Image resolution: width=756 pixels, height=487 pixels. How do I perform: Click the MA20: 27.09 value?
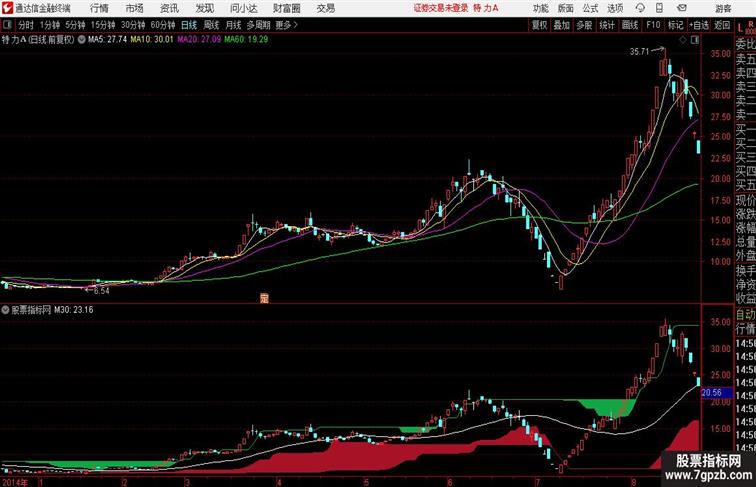coord(199,40)
